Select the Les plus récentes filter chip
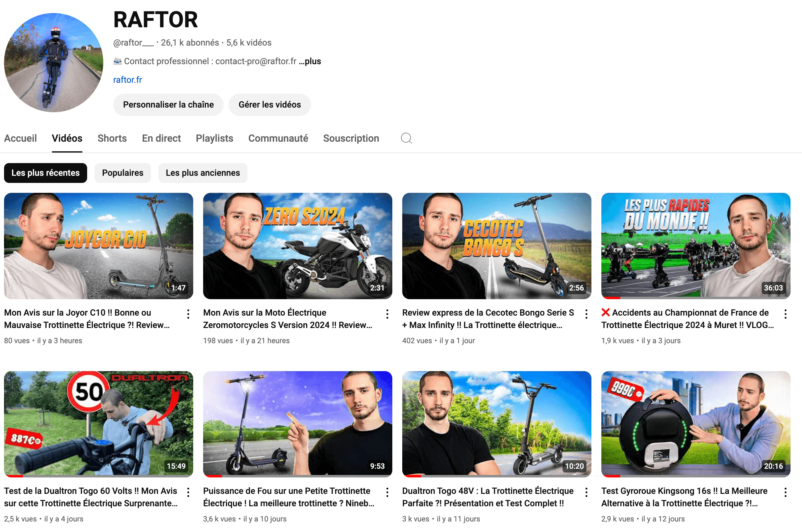The height and width of the screenshot is (532, 802). pyautogui.click(x=46, y=173)
